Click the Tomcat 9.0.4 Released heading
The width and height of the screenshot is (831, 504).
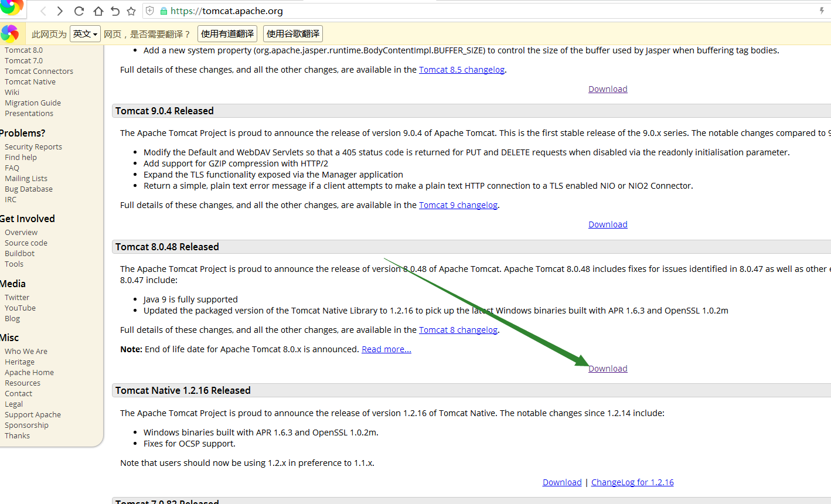coord(165,111)
